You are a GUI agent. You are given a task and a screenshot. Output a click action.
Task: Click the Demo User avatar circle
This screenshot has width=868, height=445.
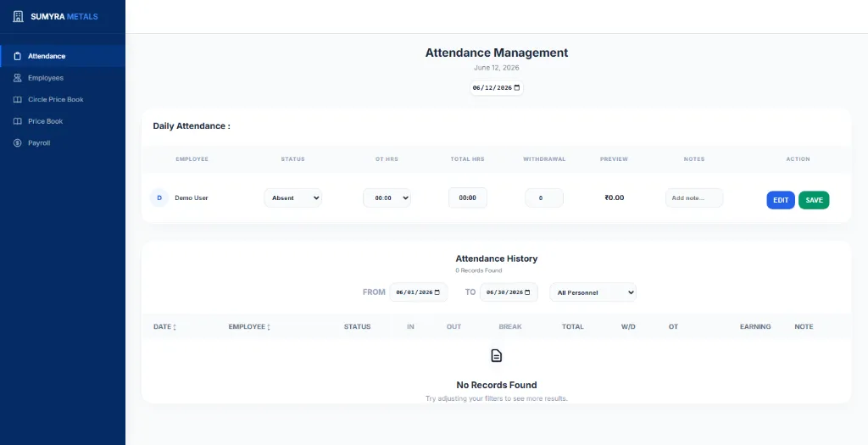(x=159, y=197)
